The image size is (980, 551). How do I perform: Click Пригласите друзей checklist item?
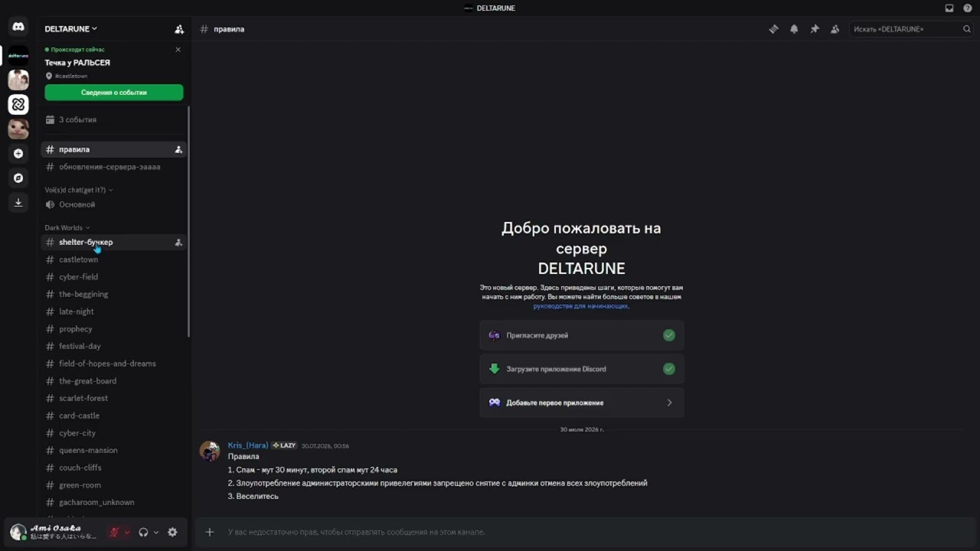pyautogui.click(x=582, y=335)
